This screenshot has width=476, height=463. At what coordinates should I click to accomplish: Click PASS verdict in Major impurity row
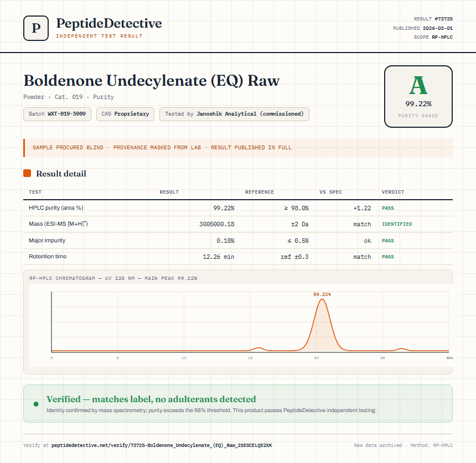pyautogui.click(x=387, y=241)
